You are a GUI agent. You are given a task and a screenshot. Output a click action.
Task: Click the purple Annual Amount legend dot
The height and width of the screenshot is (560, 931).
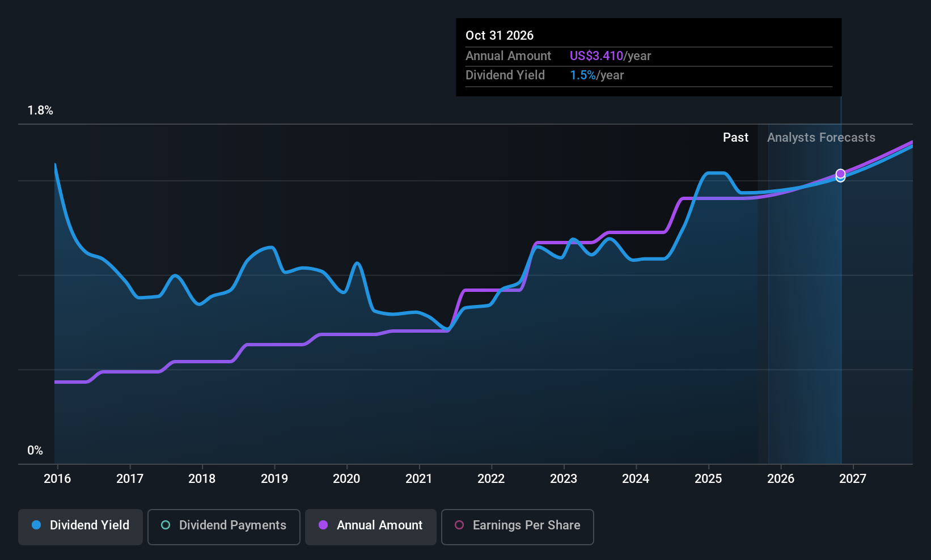[323, 525]
